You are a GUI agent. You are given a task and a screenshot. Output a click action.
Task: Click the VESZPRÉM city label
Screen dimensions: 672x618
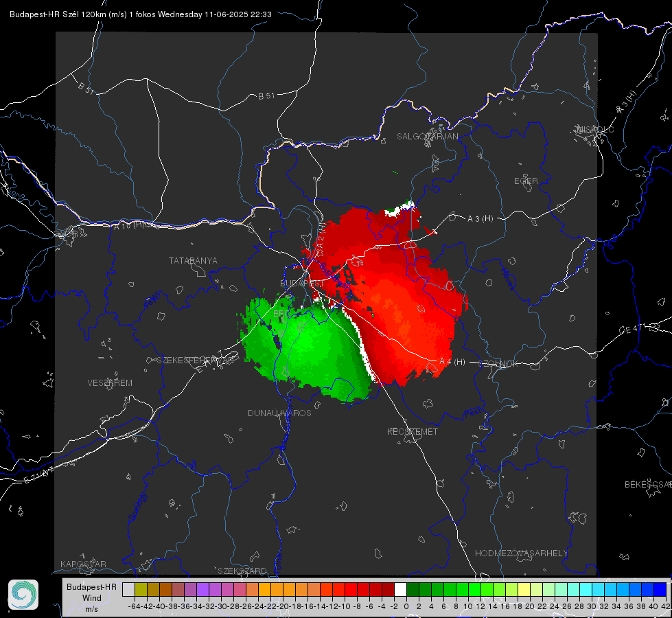[x=110, y=382]
